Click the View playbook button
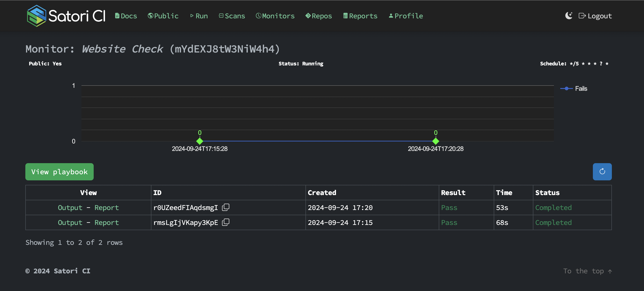The image size is (644, 291). tap(60, 172)
